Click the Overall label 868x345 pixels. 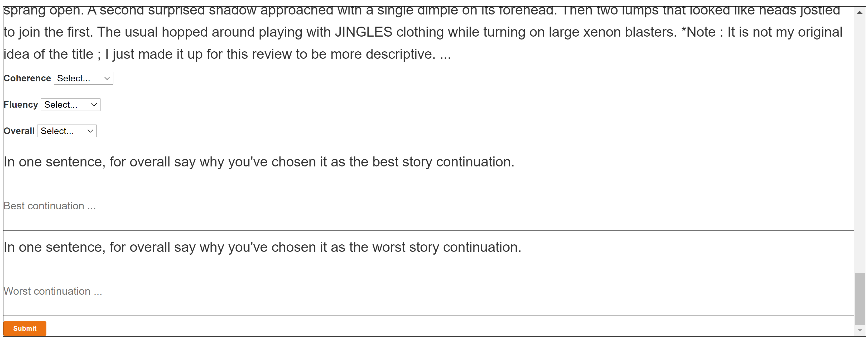(x=19, y=131)
